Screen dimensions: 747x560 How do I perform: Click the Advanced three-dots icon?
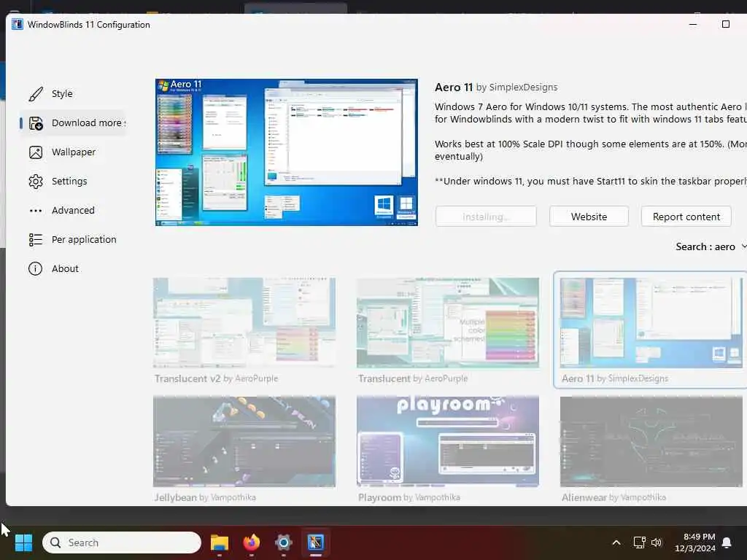pyautogui.click(x=36, y=211)
